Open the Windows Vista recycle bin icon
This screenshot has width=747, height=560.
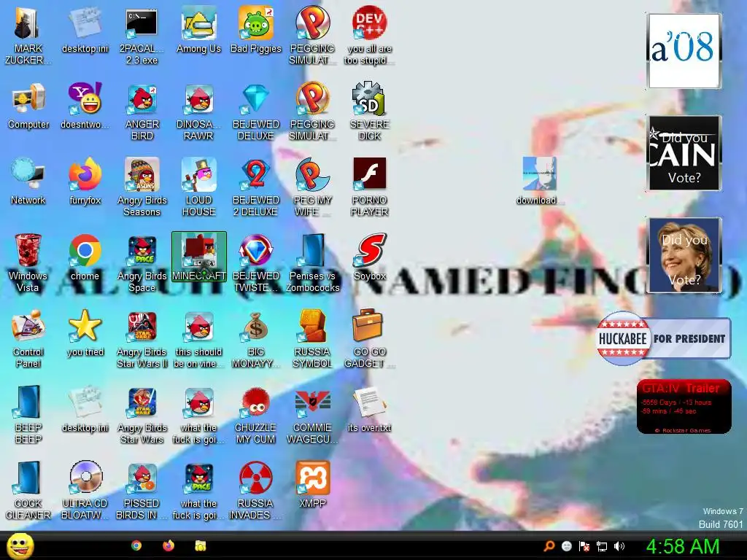click(x=28, y=262)
